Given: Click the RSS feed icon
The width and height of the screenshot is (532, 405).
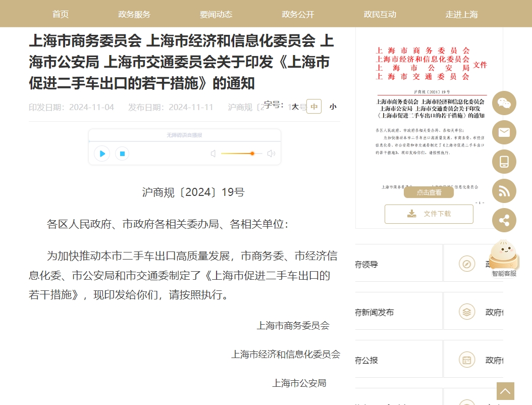Looking at the screenshot, I should [504, 191].
